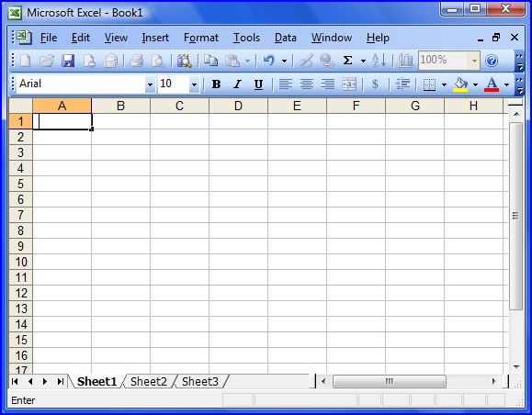Screen dimensions: 532x415
Task: Insert Hyperlink globe icon
Action: (x=327, y=61)
